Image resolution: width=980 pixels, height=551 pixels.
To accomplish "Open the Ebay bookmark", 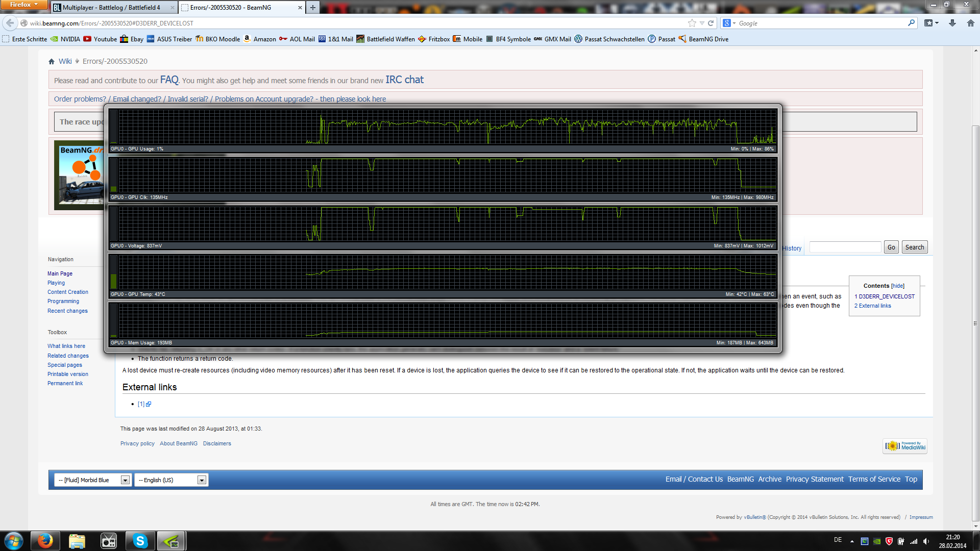I will 132,39.
